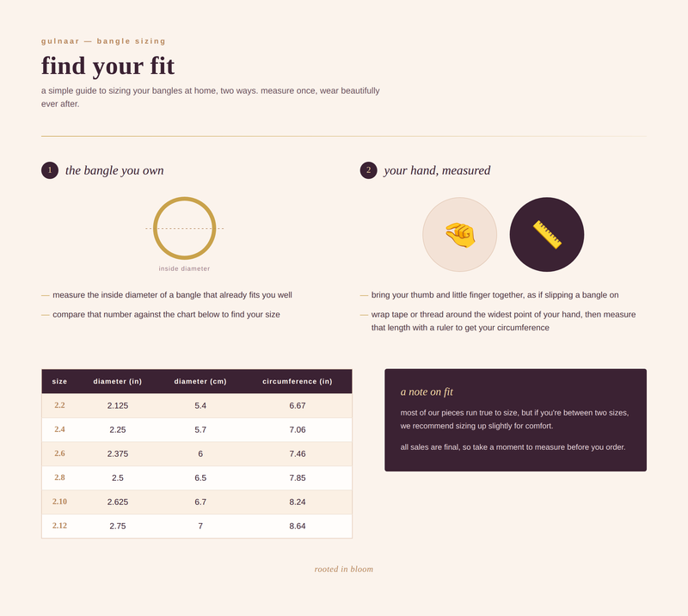
Task: Select the 'size' column header
Action: pyautogui.click(x=59, y=381)
